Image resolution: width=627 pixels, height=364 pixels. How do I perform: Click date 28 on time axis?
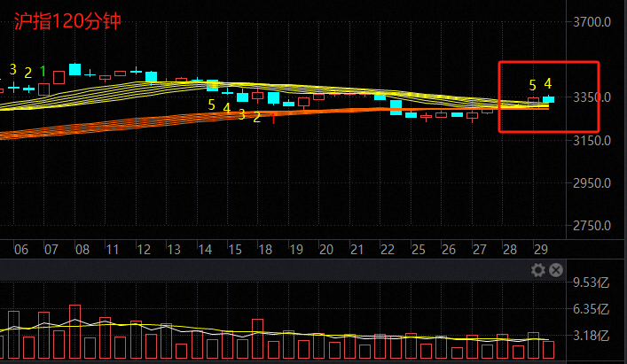pyautogui.click(x=510, y=250)
